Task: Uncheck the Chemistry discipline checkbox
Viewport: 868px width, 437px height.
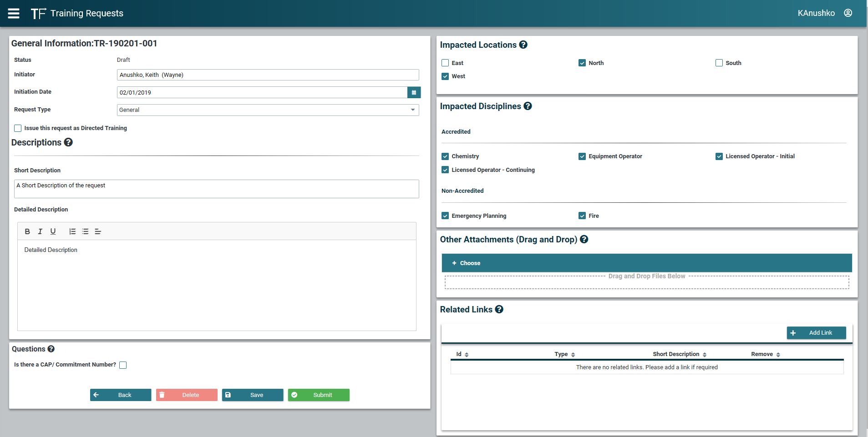Action: (445, 156)
